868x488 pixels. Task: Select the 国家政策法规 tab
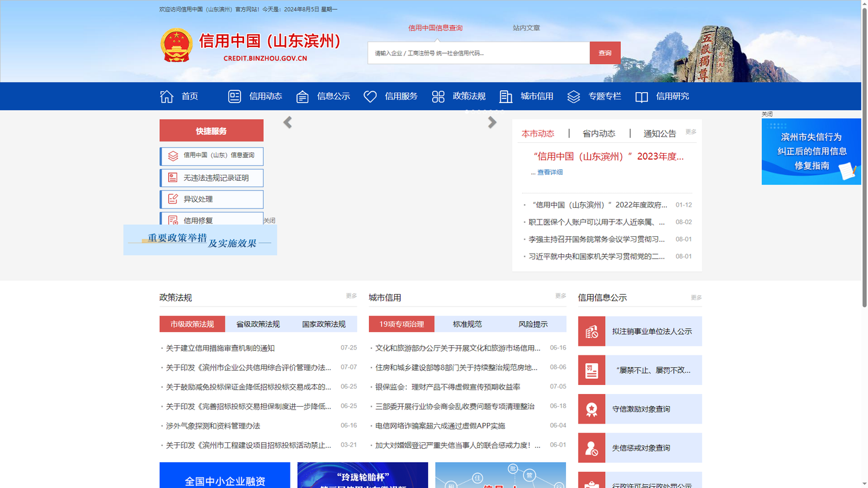tap(324, 324)
